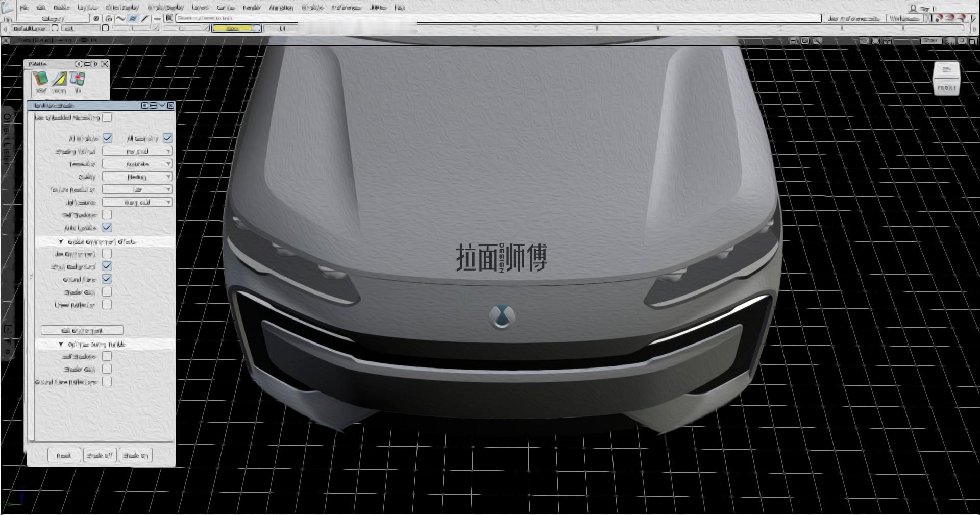Open the Quality dropdown
The image size is (980, 515).
pyautogui.click(x=137, y=177)
